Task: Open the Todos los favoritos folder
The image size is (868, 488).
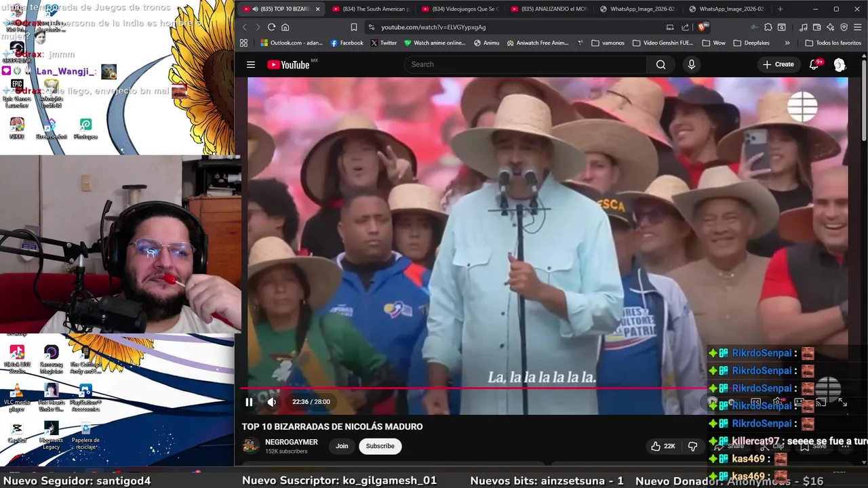Action: [x=833, y=43]
